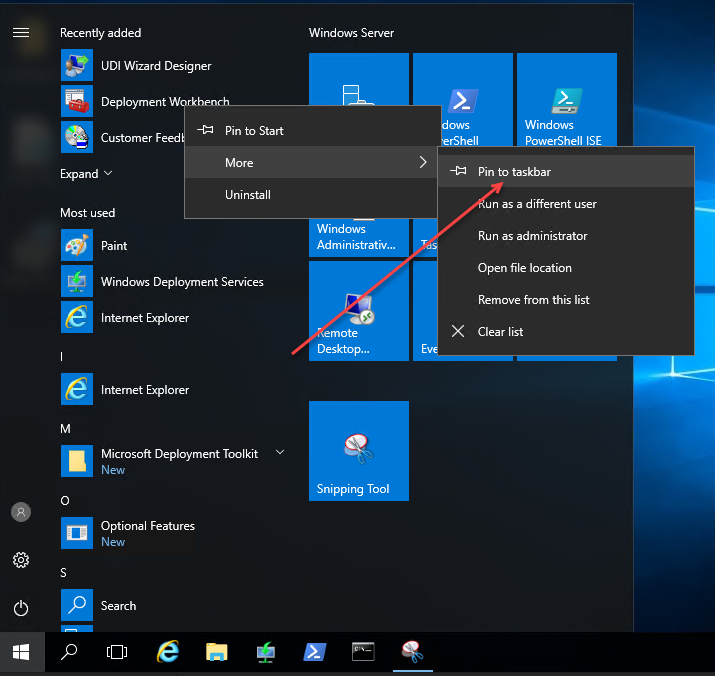
Task: Expand the Microsoft Deployment Toolkit folder
Action: click(280, 453)
